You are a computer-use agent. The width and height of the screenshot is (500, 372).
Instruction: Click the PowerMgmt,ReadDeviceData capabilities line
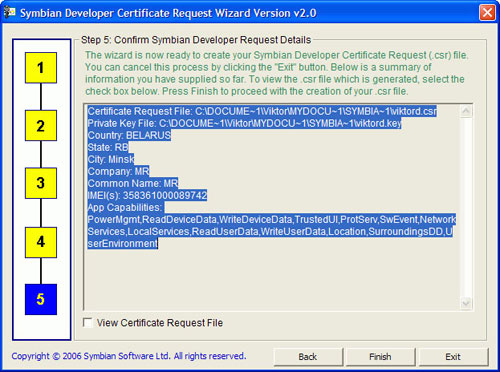click(271, 219)
